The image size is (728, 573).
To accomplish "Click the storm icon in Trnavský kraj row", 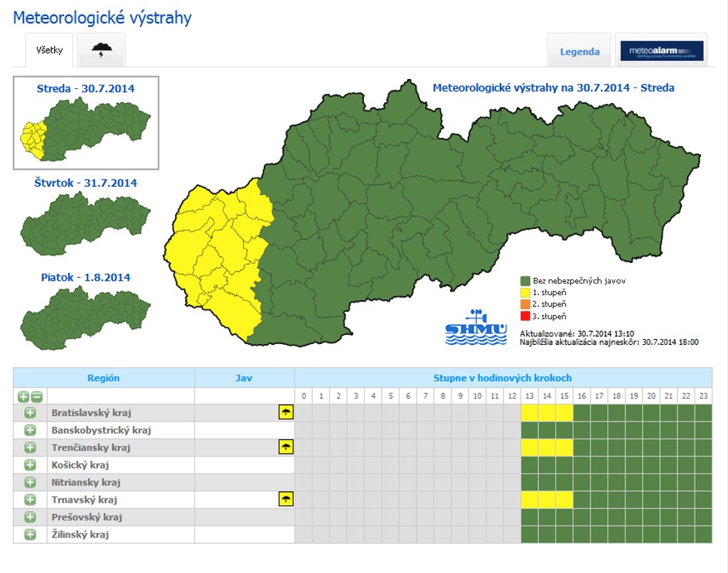I will tap(286, 500).
